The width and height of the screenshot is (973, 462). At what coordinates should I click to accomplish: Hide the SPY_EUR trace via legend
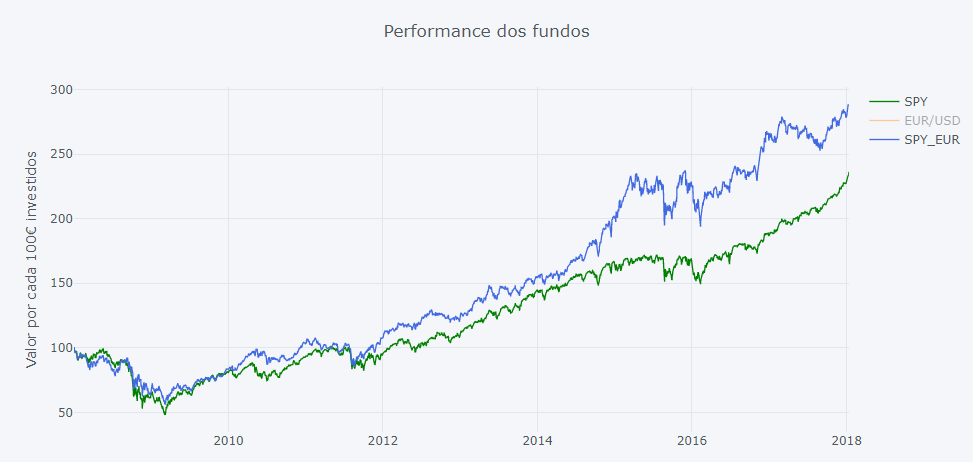[x=931, y=140]
